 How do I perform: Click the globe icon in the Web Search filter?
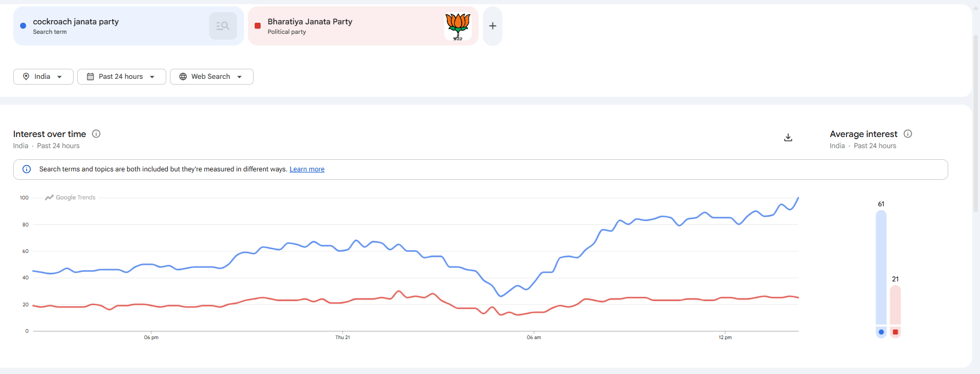(x=183, y=77)
